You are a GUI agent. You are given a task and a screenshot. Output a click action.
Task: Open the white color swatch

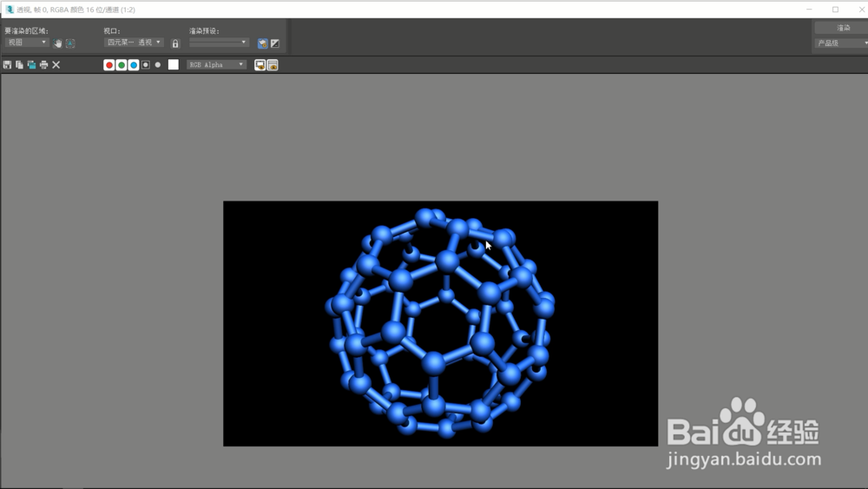[x=174, y=65]
